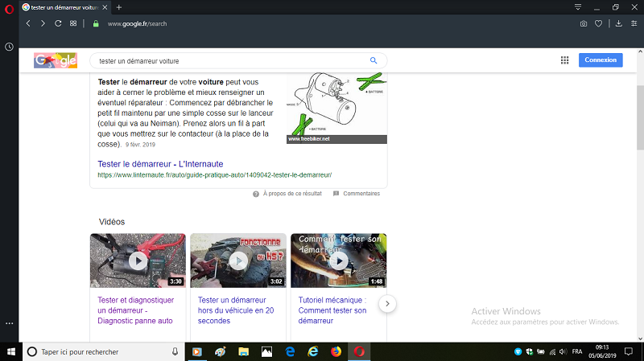Open 'Tester le démarreur - L'Internaute' link
Image resolution: width=644 pixels, height=361 pixels.
tap(160, 164)
